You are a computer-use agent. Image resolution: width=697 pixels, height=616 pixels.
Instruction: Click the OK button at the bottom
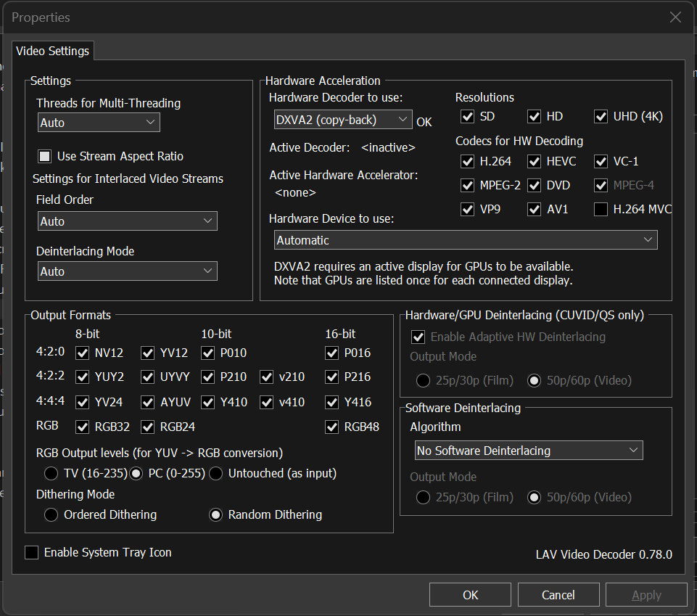(470, 595)
